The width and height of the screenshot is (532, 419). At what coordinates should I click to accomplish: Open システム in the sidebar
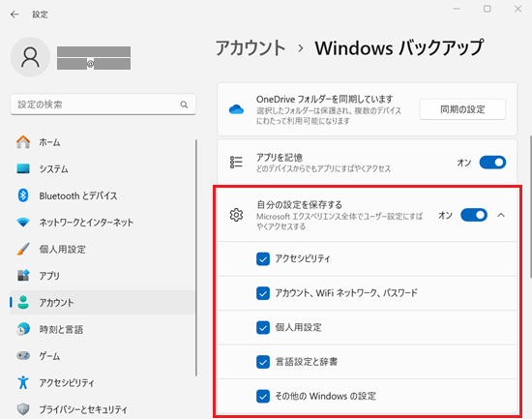(x=103, y=168)
